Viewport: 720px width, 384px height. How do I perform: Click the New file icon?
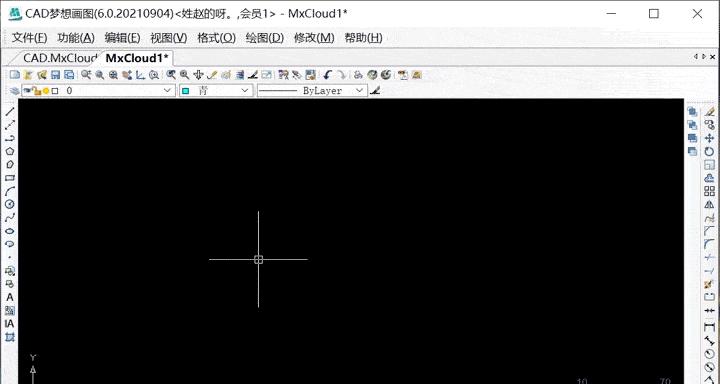coord(15,74)
